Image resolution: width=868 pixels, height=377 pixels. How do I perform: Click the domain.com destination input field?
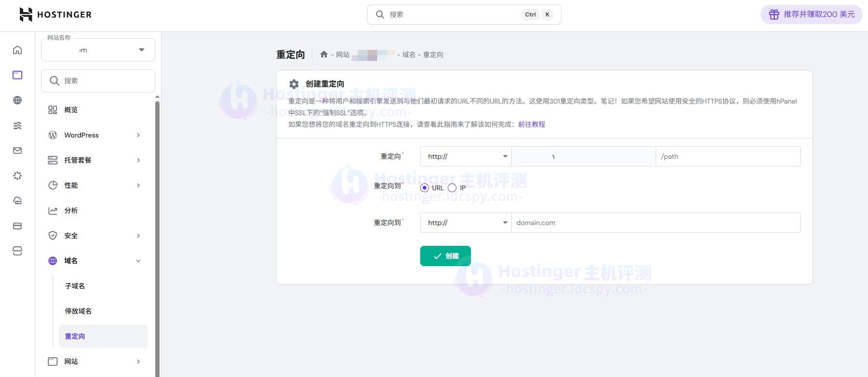pyautogui.click(x=655, y=223)
